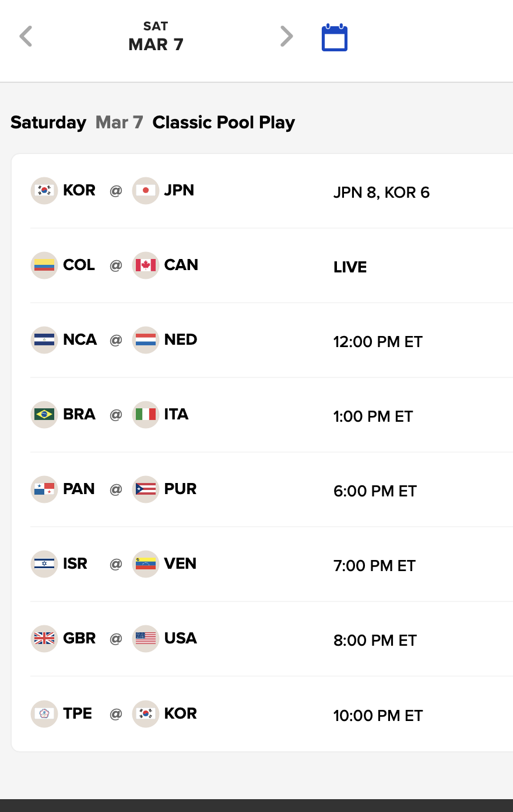Click the Chinese Taipei flag icon
Image resolution: width=513 pixels, height=812 pixels.
44,714
